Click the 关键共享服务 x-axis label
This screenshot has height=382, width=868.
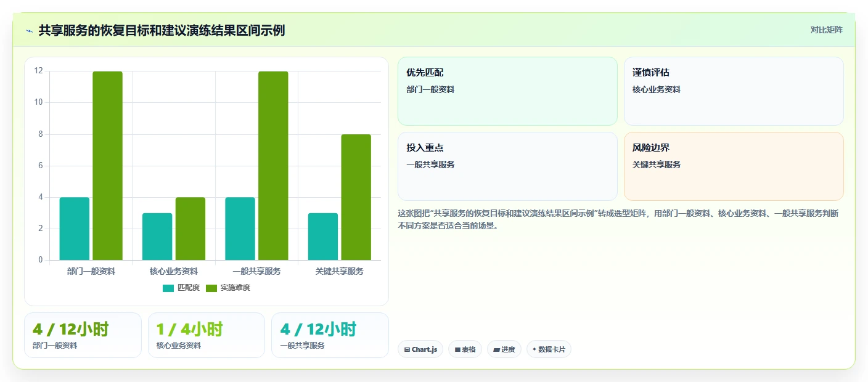(340, 271)
